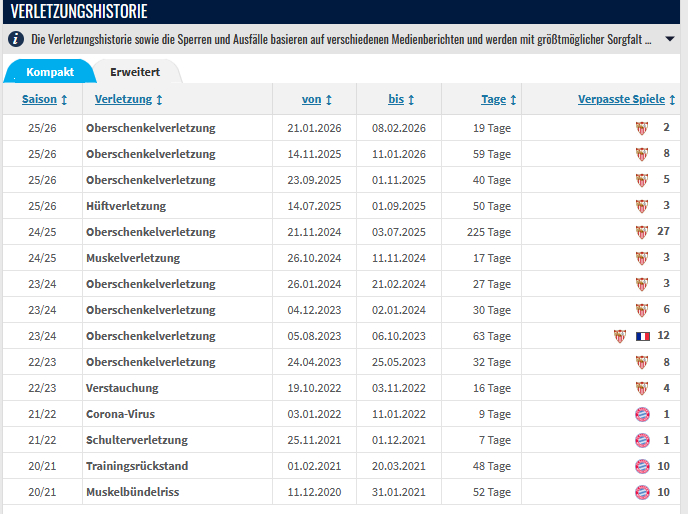Image resolution: width=688 pixels, height=514 pixels.
Task: Click the start date 21.11.2024
Action: 314,232
